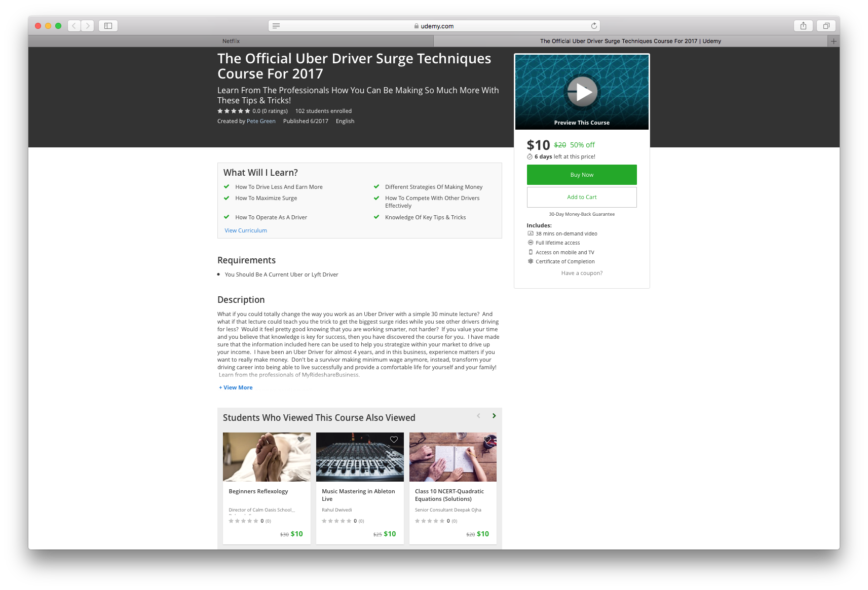Screen dimensions: 868x590
Task: Open a new tab with plus button
Action: (834, 41)
